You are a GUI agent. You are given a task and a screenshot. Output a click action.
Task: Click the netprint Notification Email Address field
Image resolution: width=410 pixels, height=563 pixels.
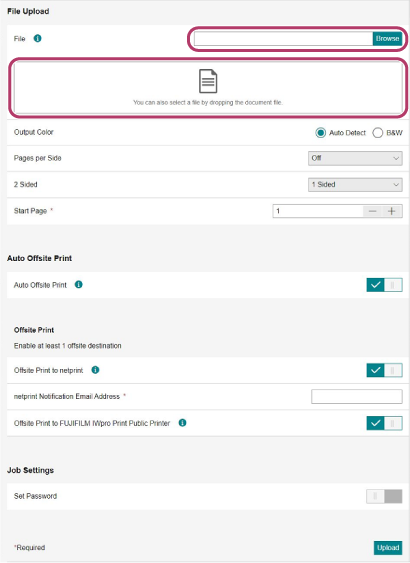(357, 396)
